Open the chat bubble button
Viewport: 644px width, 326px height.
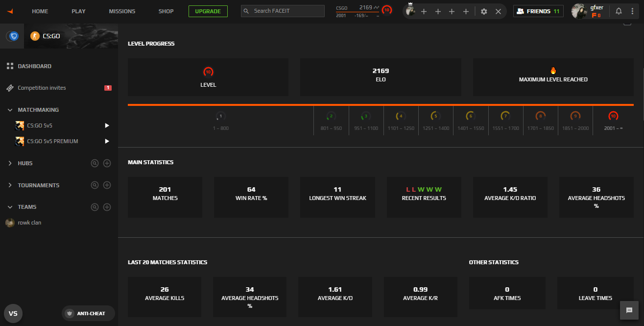629,310
